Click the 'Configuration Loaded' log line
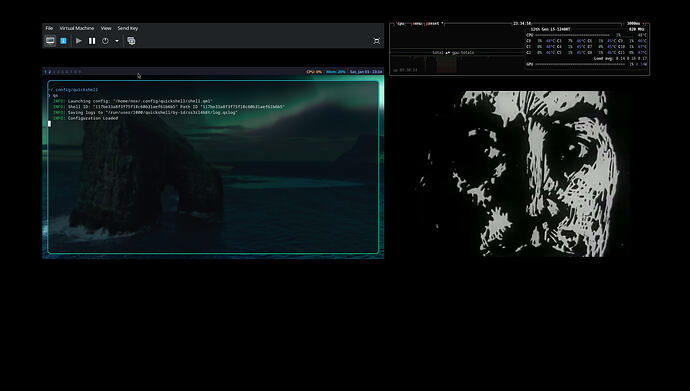This screenshot has height=391, width=690. click(x=85, y=118)
